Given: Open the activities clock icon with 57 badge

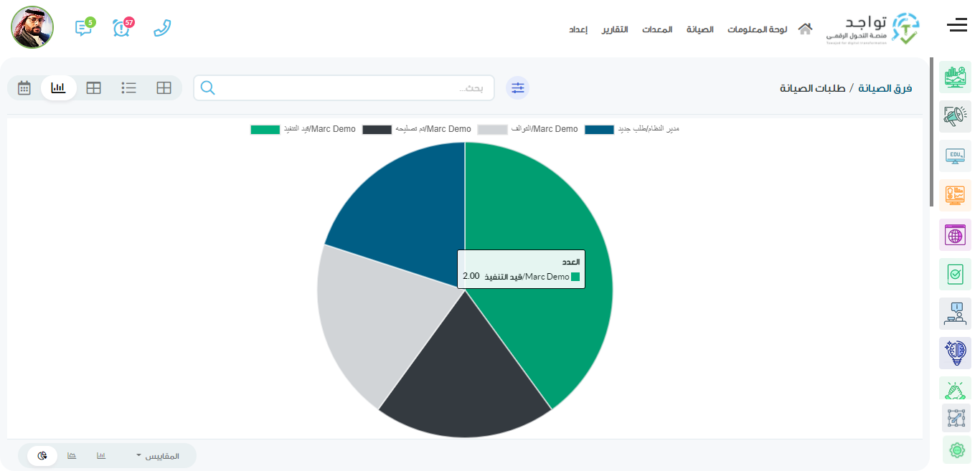Looking at the screenshot, I should [x=122, y=28].
